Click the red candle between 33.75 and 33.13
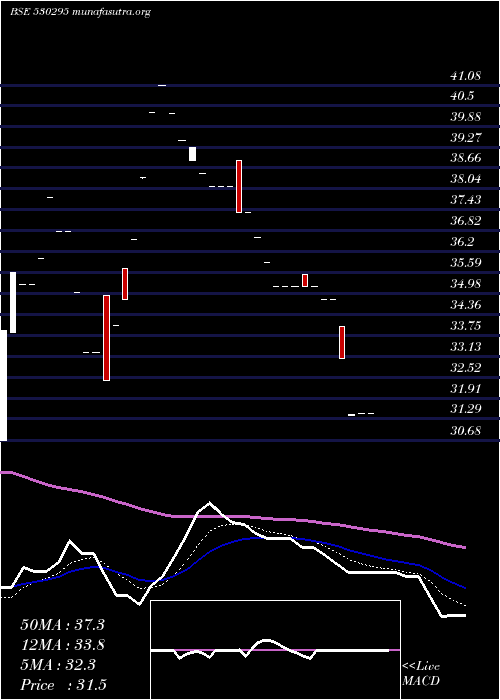Screen dimensions: 500x700 pyautogui.click(x=342, y=342)
